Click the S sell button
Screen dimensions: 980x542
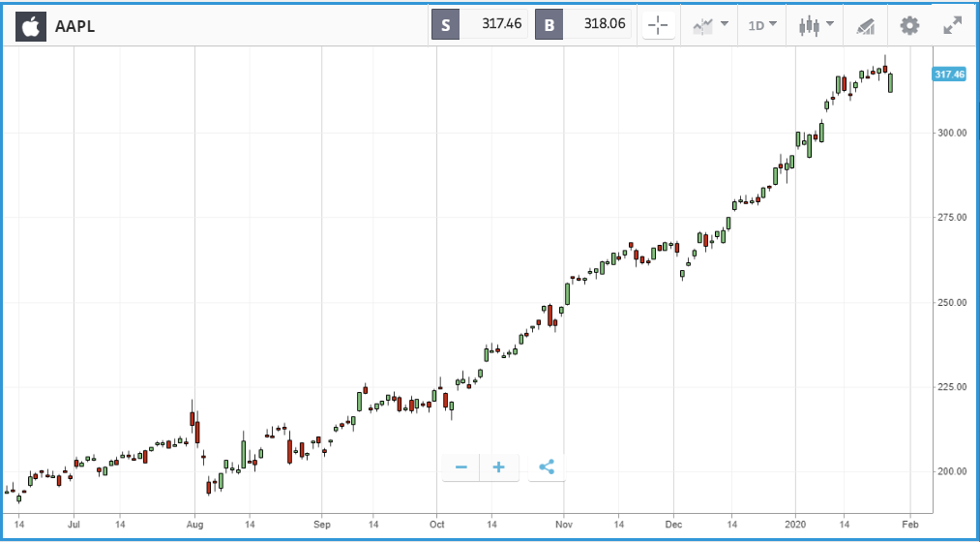tap(446, 25)
